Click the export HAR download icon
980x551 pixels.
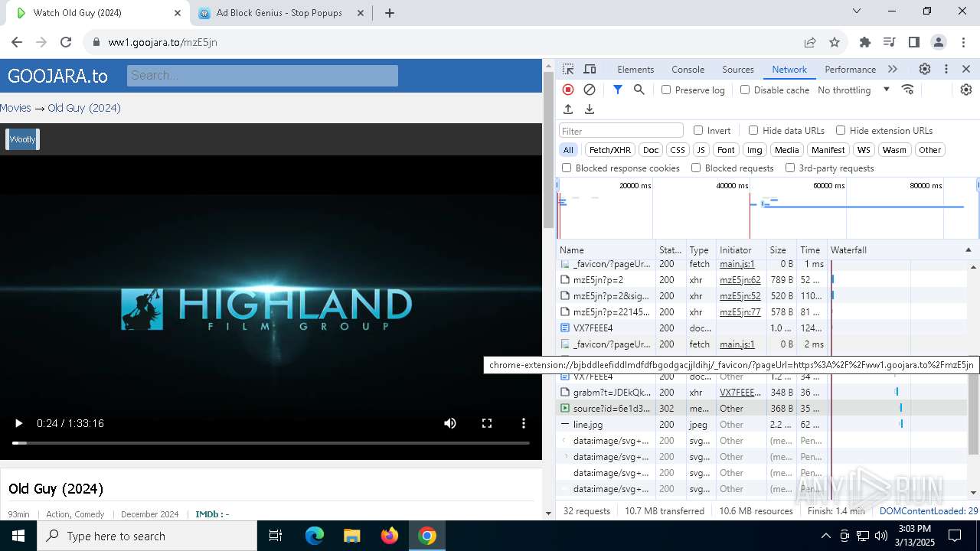point(590,109)
